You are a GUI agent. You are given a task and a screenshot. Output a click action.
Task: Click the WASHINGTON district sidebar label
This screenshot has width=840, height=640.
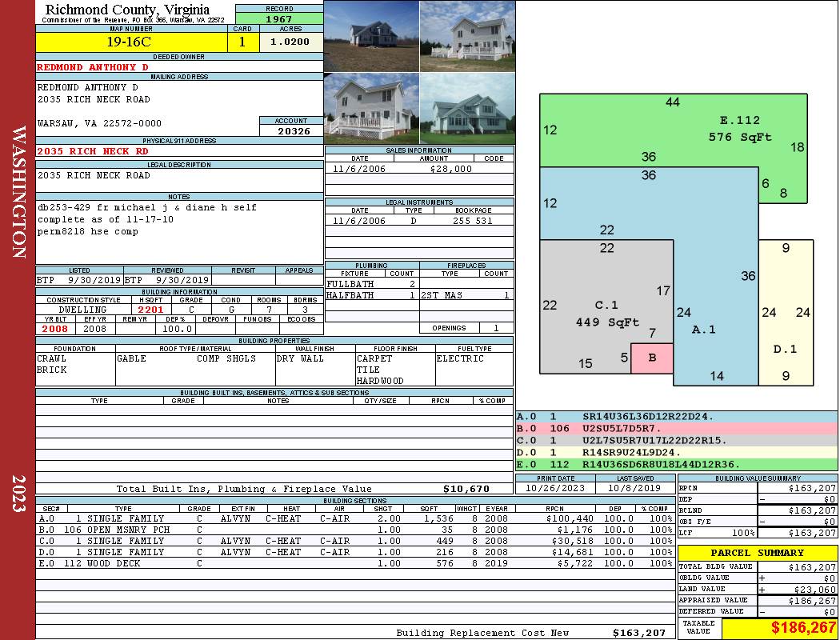pos(18,192)
